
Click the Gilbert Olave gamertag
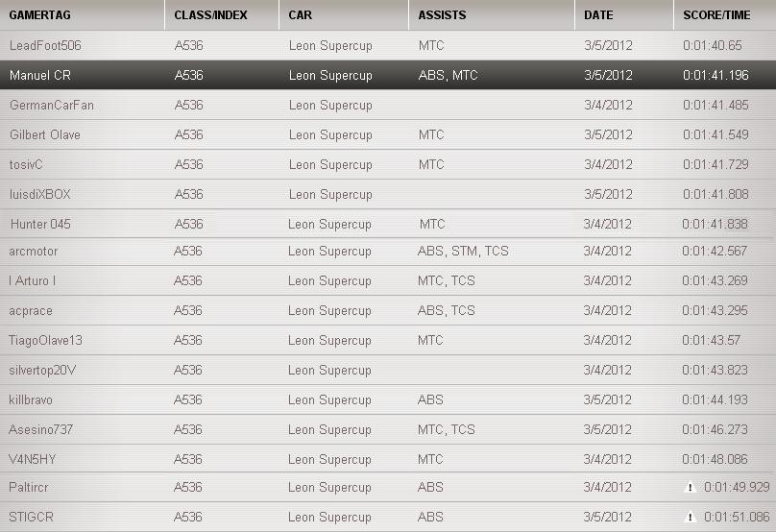point(45,134)
